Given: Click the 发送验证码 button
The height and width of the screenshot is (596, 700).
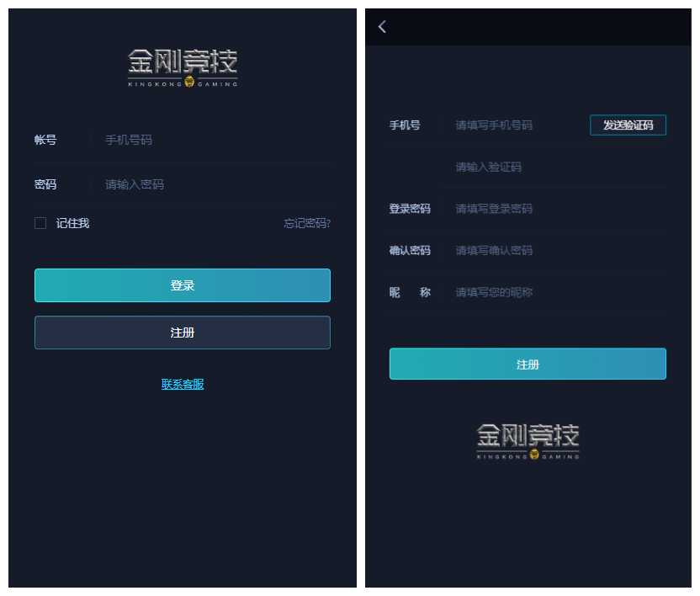Looking at the screenshot, I should coord(628,125).
